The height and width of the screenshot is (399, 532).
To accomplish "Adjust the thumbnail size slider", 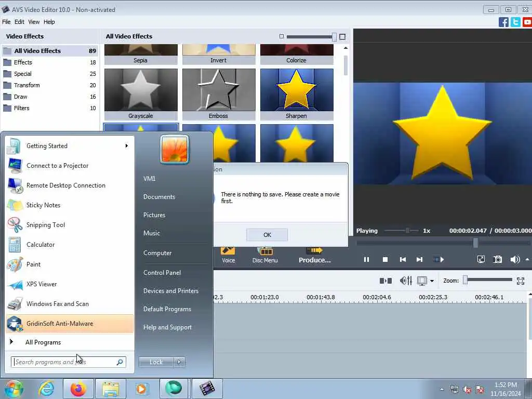I will (334, 37).
